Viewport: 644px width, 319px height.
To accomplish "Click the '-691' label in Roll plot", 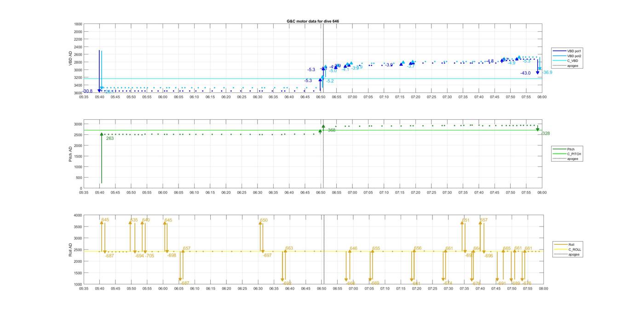I will coord(501,284).
